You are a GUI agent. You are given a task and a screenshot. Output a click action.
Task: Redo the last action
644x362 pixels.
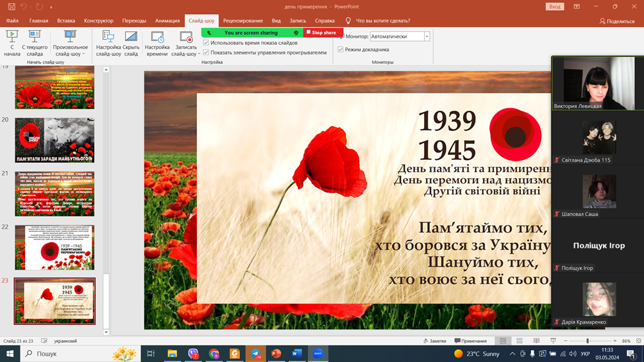39,6
